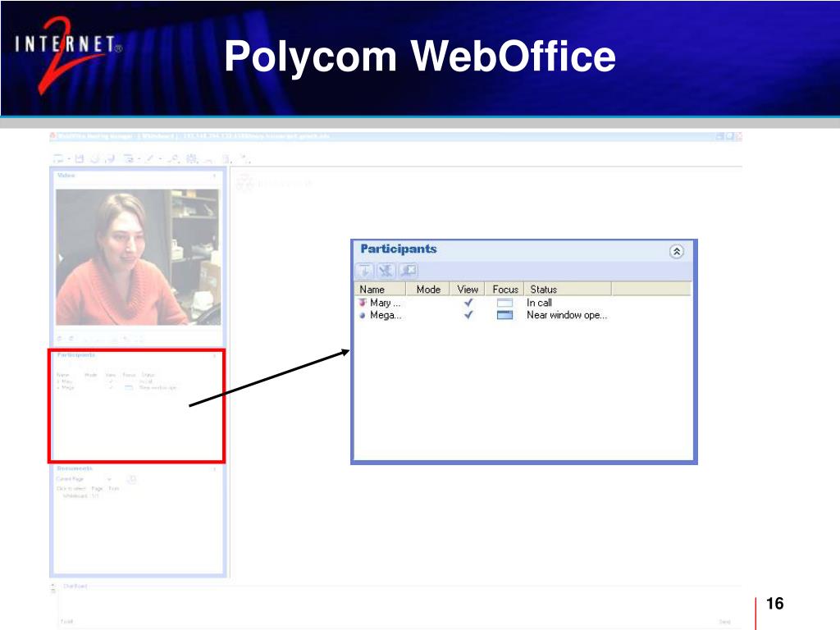The width and height of the screenshot is (840, 630).
Task: Click the down-arrow icon in Participants toolbar
Action: tap(365, 271)
